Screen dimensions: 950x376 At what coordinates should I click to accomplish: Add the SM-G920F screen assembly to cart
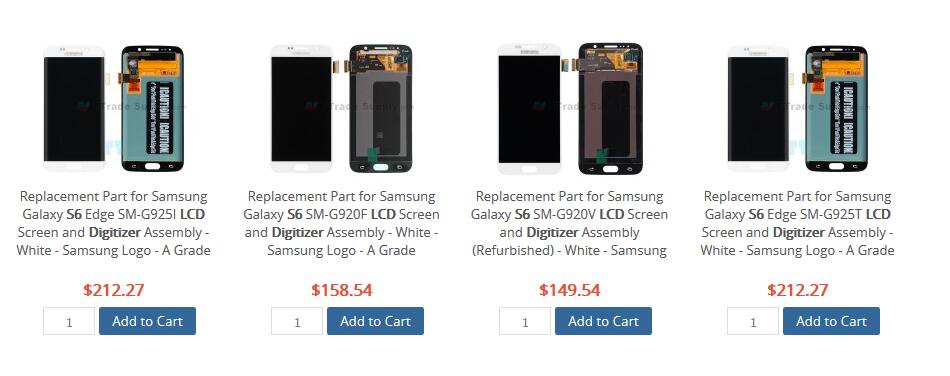point(375,321)
